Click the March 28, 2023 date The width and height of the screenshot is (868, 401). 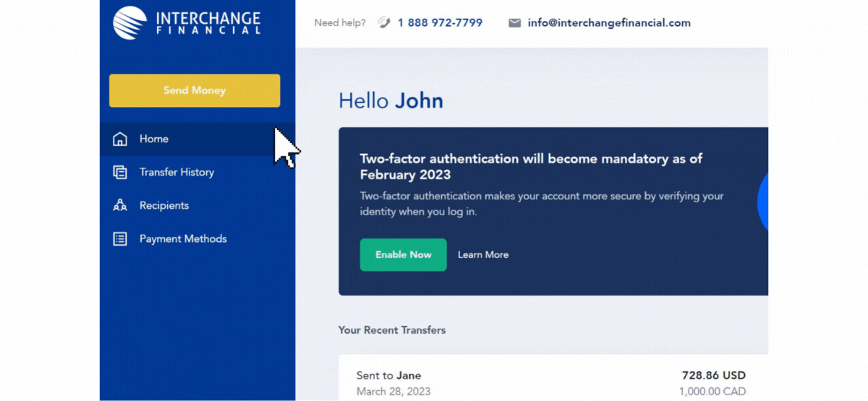393,392
